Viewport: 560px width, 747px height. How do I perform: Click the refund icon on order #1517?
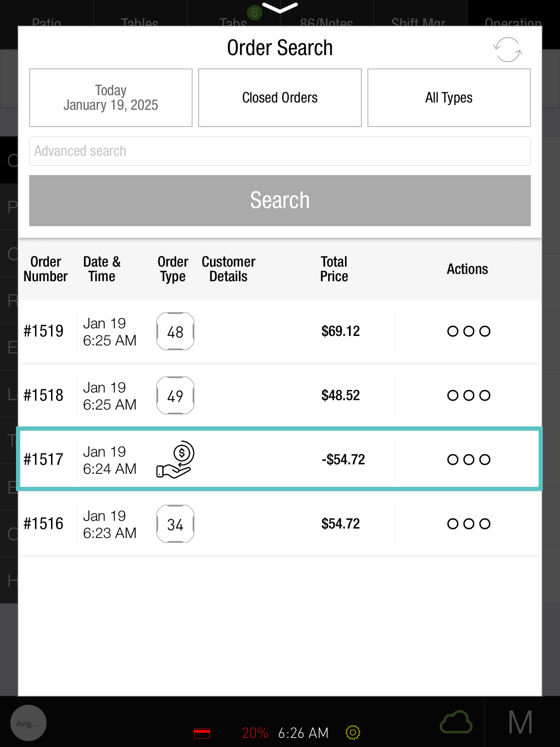click(175, 460)
